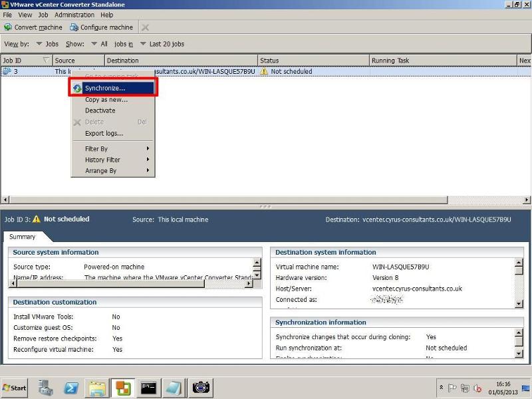The image size is (532, 399).
Task: Open the File menu
Action: coord(7,15)
